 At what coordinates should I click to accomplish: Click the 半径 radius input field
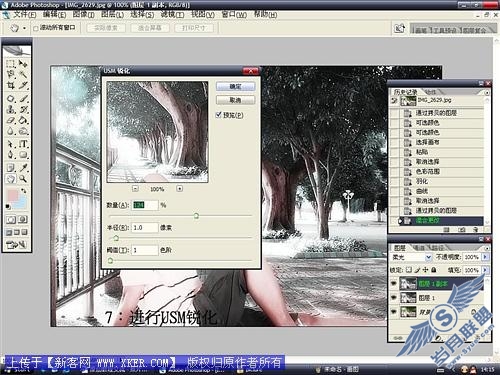tap(145, 228)
